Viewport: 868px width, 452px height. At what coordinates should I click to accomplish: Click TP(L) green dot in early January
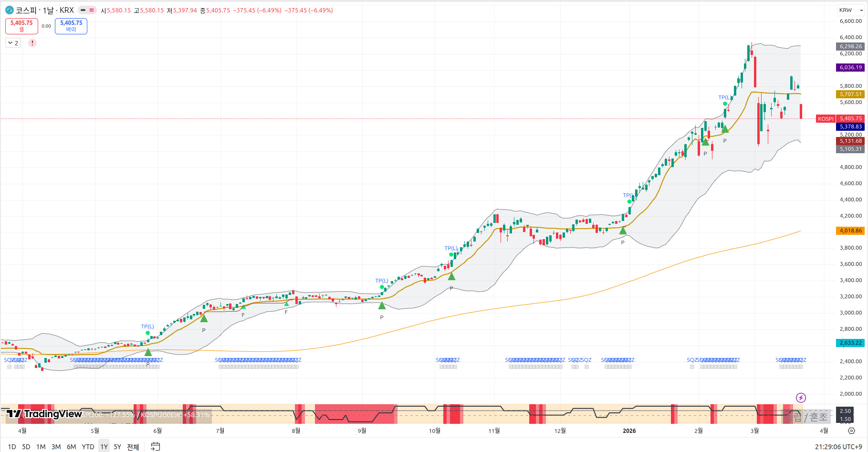pos(629,201)
